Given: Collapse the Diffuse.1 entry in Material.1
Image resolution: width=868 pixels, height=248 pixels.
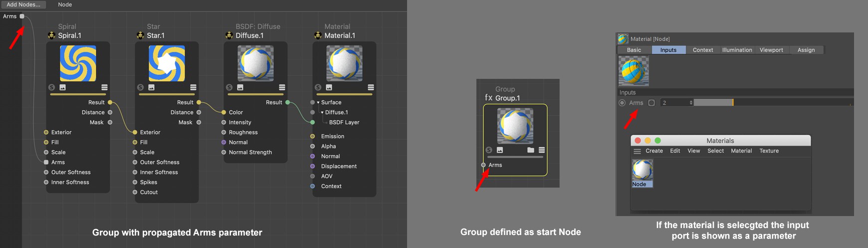Looking at the screenshot, I should [x=322, y=112].
